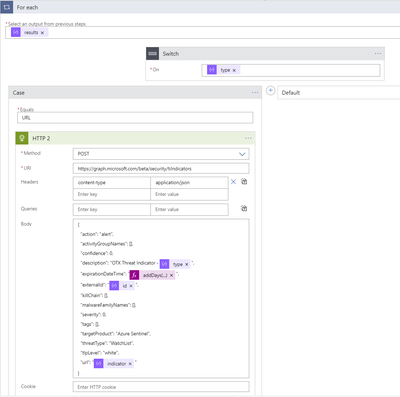Click the HTTP 2 header title
Viewport: 400px width, 397px height.
[x=41, y=138]
